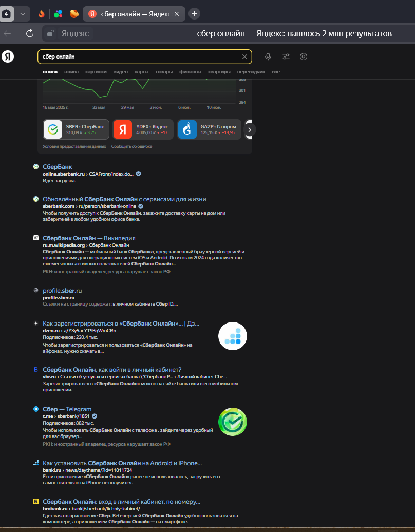
Task: Show next stocks with right arrow
Action: [250, 129]
